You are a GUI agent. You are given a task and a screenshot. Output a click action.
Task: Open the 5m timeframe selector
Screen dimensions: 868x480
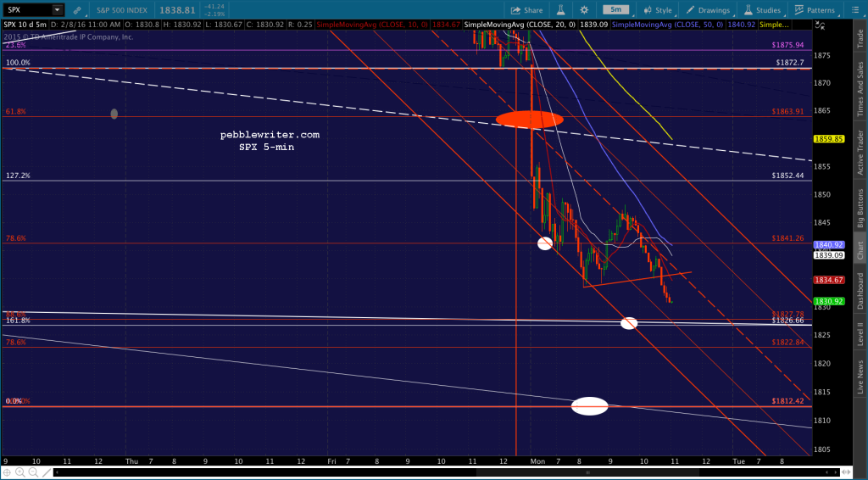tap(616, 10)
